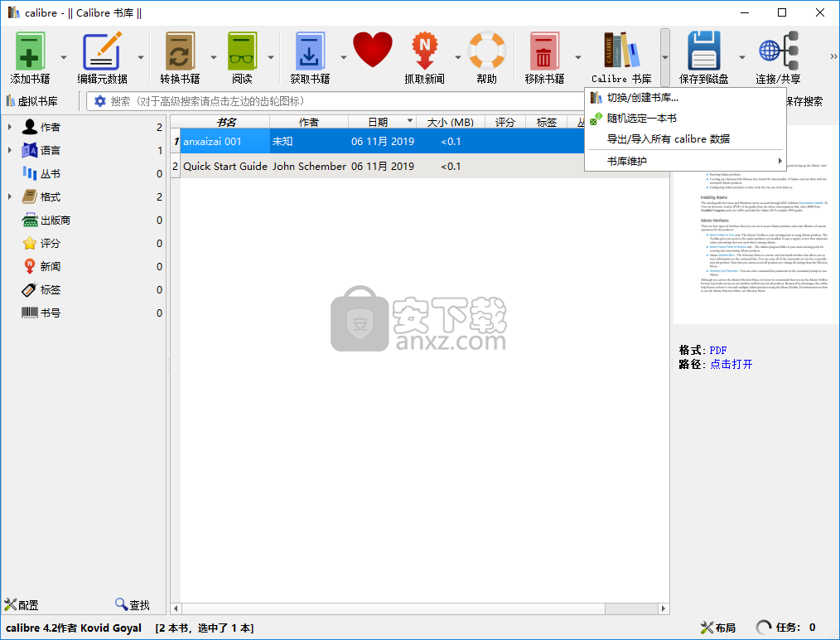The image size is (840, 640).
Task: Click the Layout (布局) button
Action: [x=718, y=628]
